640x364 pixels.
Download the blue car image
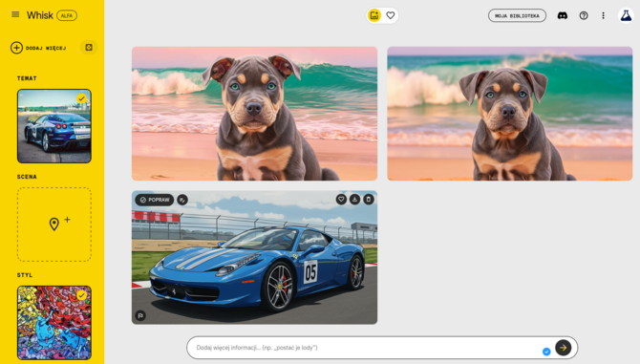[x=354, y=199]
